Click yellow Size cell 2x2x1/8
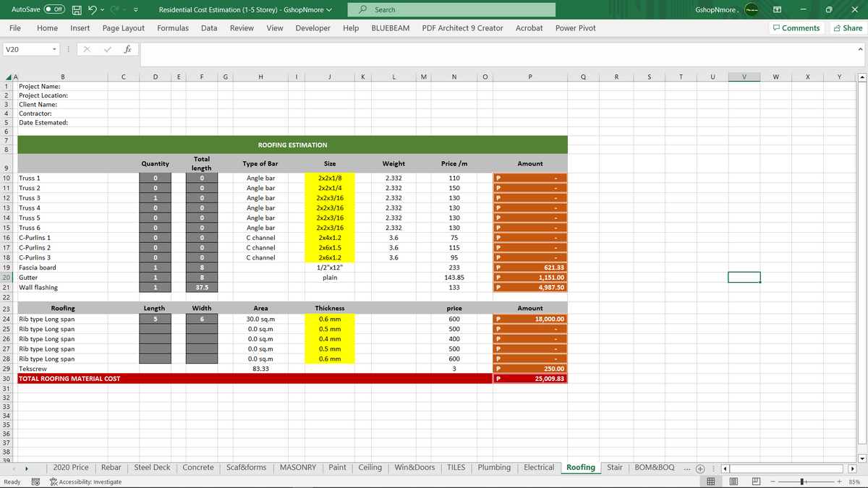 [x=329, y=177]
